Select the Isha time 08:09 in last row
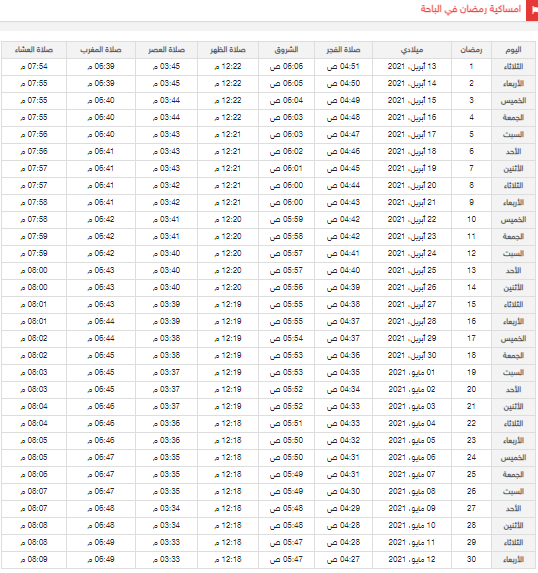538x573 pixels. (34, 559)
